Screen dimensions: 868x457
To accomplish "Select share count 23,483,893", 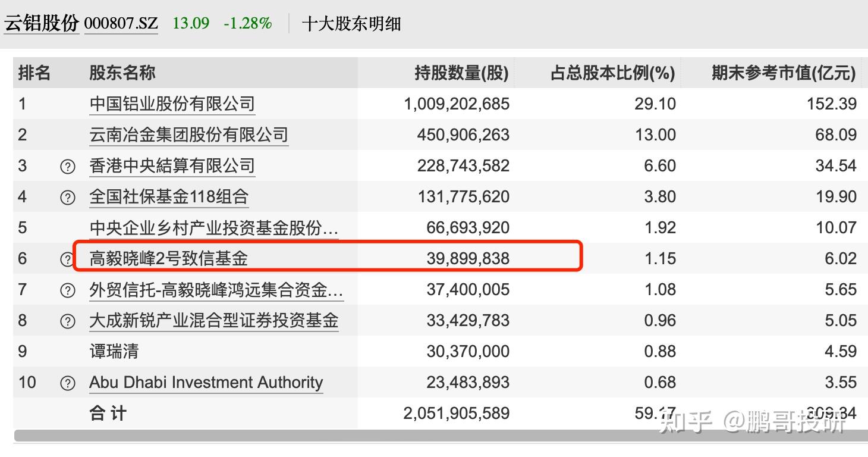I will (x=468, y=383).
